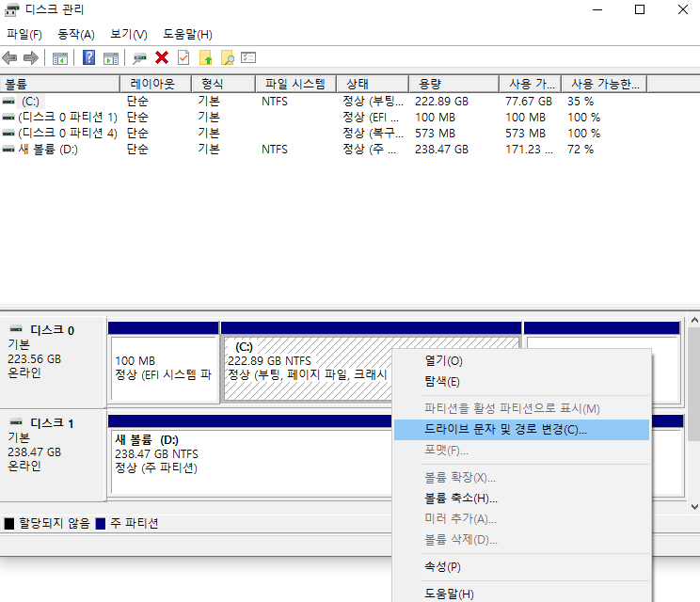
Task: Click the greyed 볼륨 확장(X)... entry
Action: [x=521, y=478]
